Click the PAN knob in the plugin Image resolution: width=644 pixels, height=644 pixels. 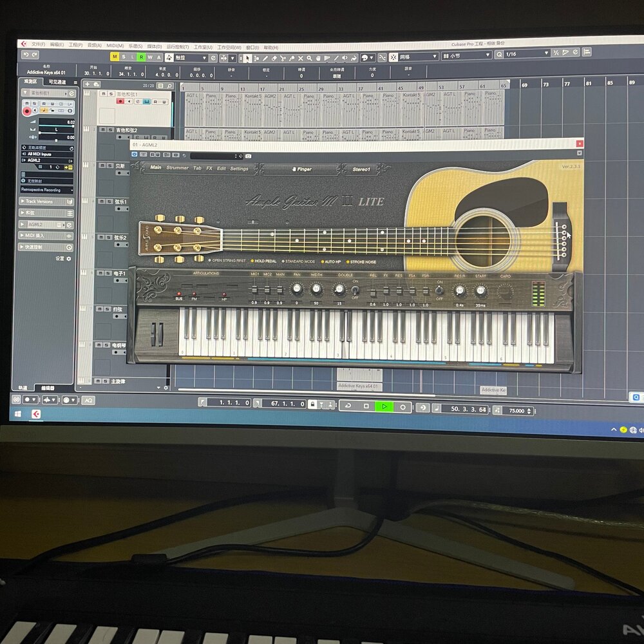tap(297, 289)
